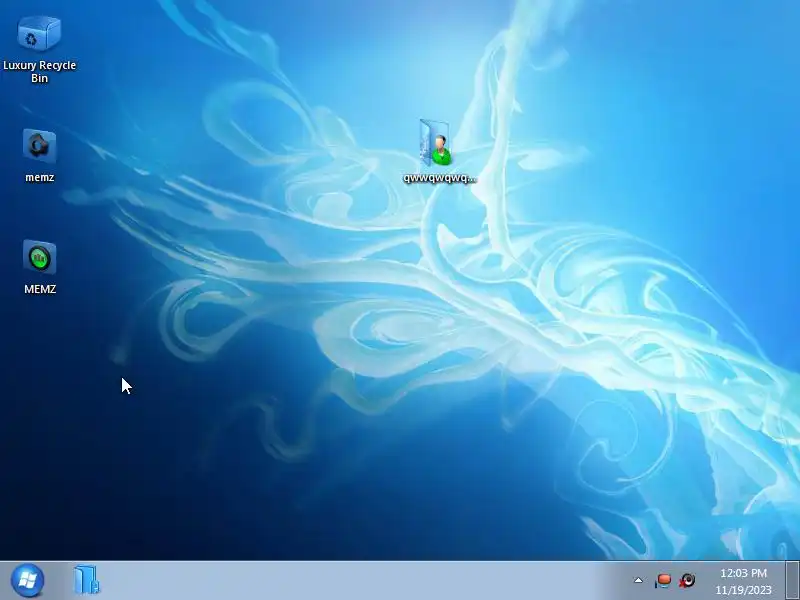The image size is (800, 600).
Task: Click the 'Luxury Recycle Bin' label text
Action: pos(39,71)
